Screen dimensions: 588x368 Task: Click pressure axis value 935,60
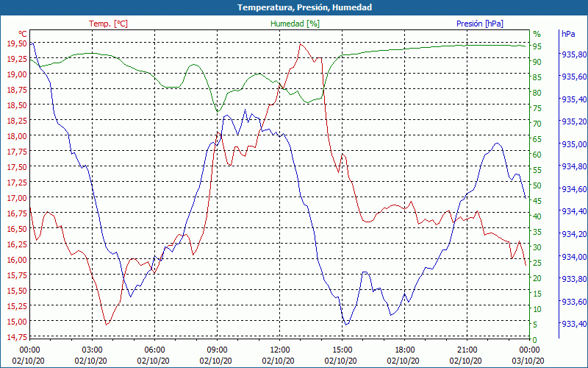[574, 77]
